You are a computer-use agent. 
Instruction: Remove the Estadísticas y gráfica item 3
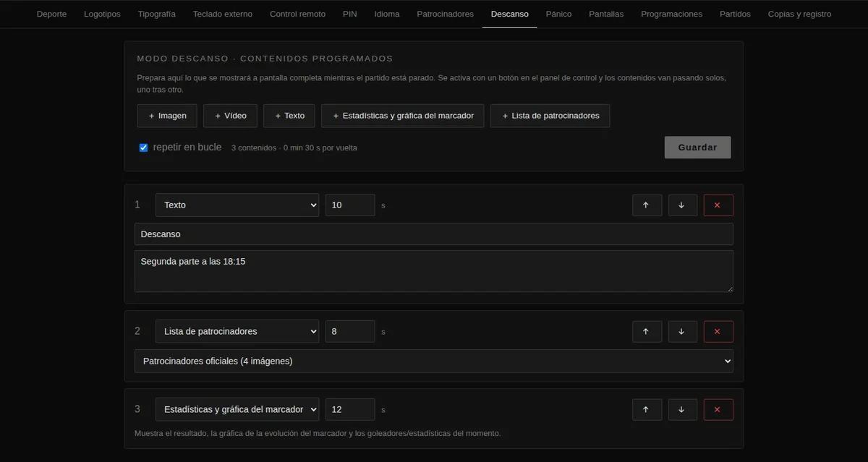(x=718, y=409)
